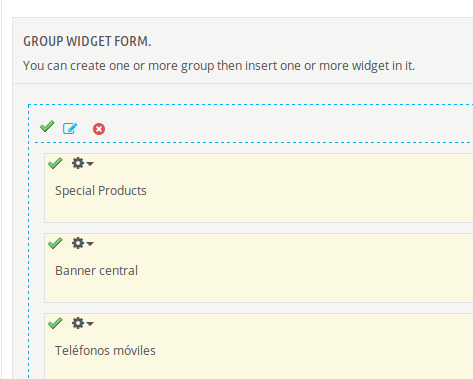
Task: Click the gear icon for Banner central
Action: (78, 243)
